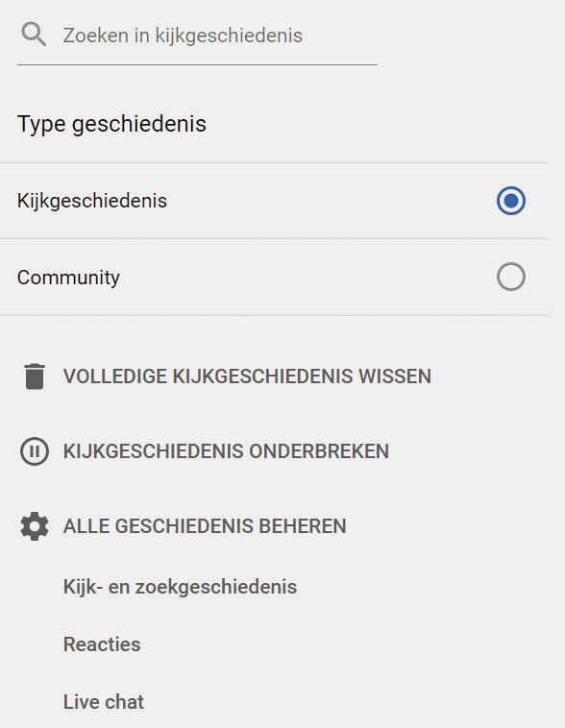Click the settings gear icon

point(35,526)
